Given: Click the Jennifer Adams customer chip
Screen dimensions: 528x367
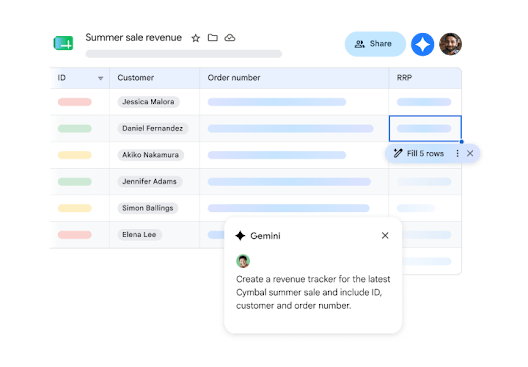Looking at the screenshot, I should 150,181.
